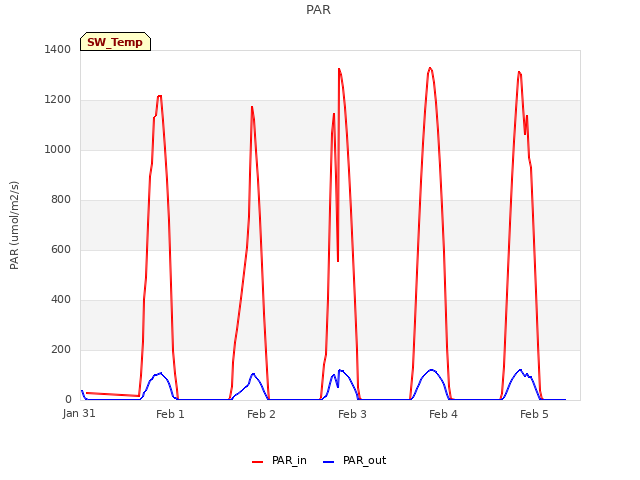The height and width of the screenshot is (480, 640).
Task: Click the 0 y-axis tick label
Action: pos(68,399)
